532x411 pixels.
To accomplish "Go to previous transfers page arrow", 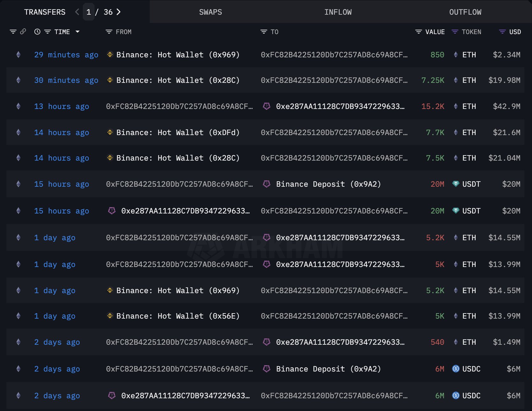I will point(77,12).
